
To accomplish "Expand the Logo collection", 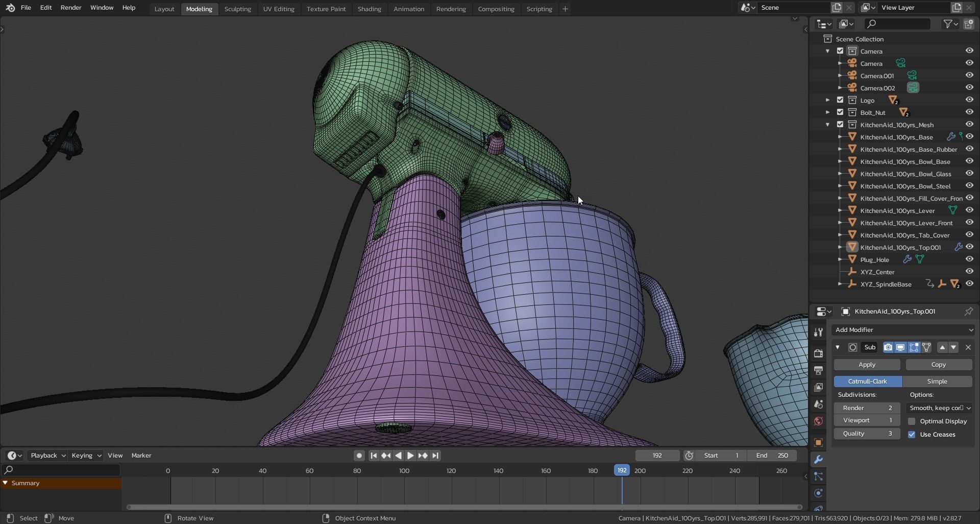I will click(x=828, y=100).
